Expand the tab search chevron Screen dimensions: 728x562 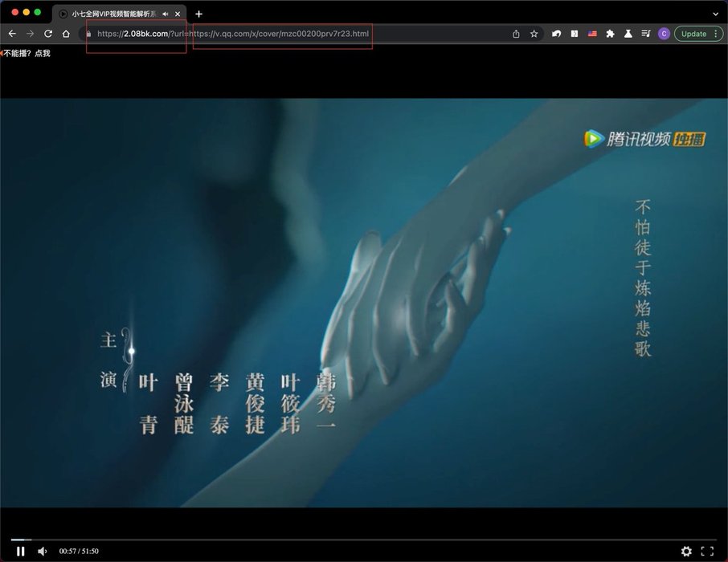(715, 14)
